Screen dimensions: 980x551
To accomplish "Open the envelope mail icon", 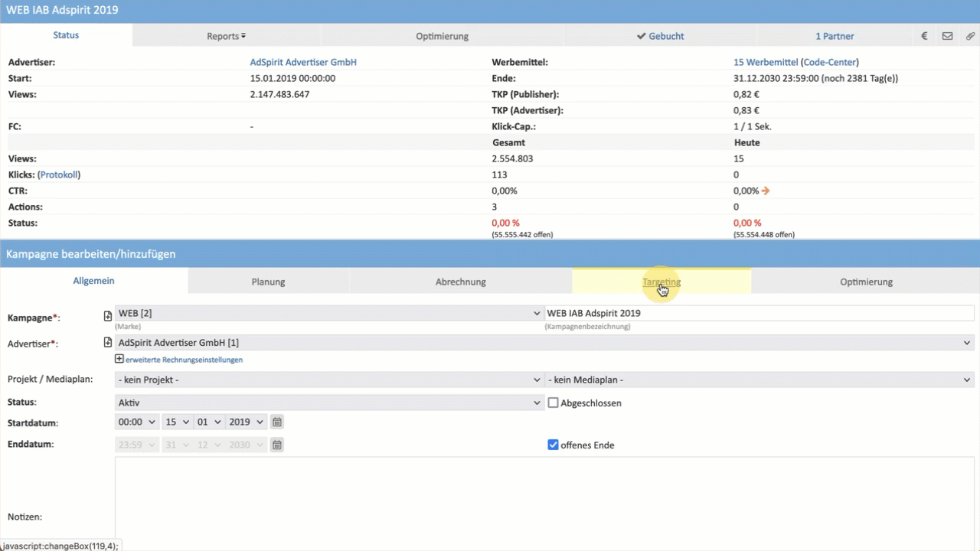I will pos(947,36).
